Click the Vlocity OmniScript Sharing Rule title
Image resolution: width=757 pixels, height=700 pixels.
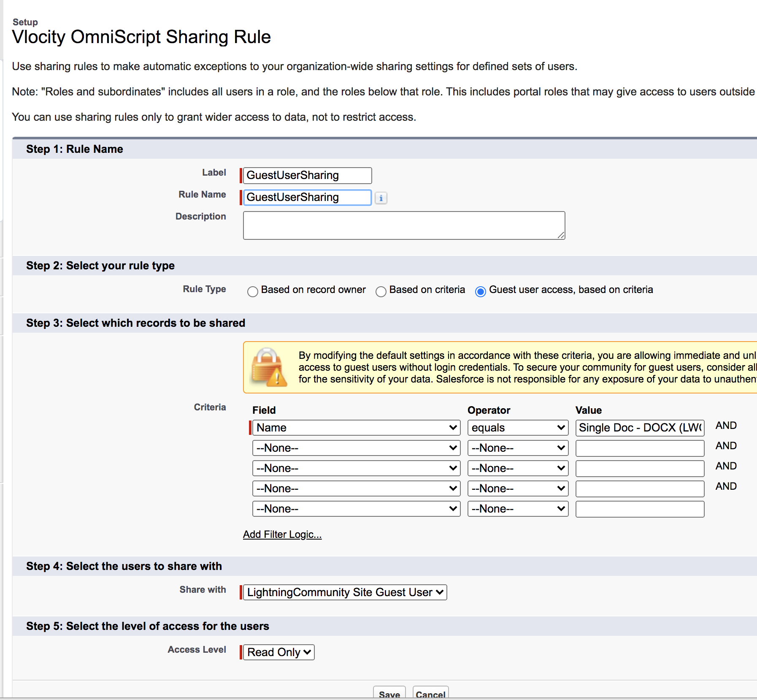[x=141, y=37]
